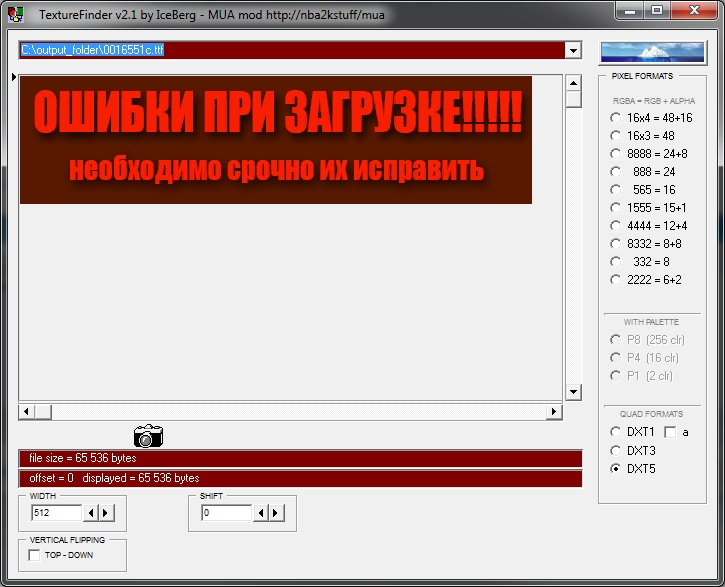Increase width with the right arrow
The image size is (725, 587).
point(107,513)
